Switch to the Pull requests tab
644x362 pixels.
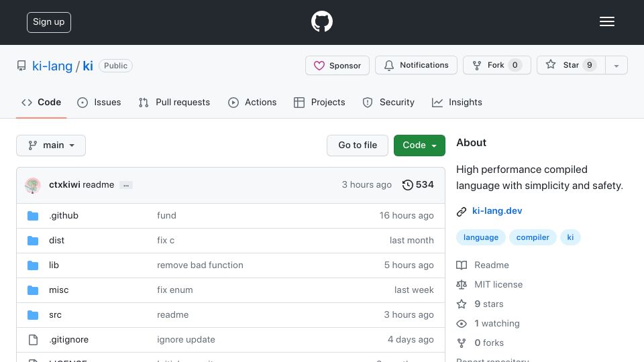[174, 102]
